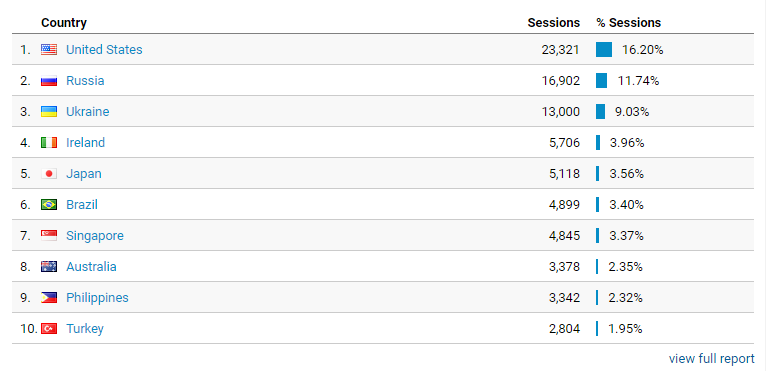Click the Brazil flag icon
The width and height of the screenshot is (766, 371).
[49, 204]
